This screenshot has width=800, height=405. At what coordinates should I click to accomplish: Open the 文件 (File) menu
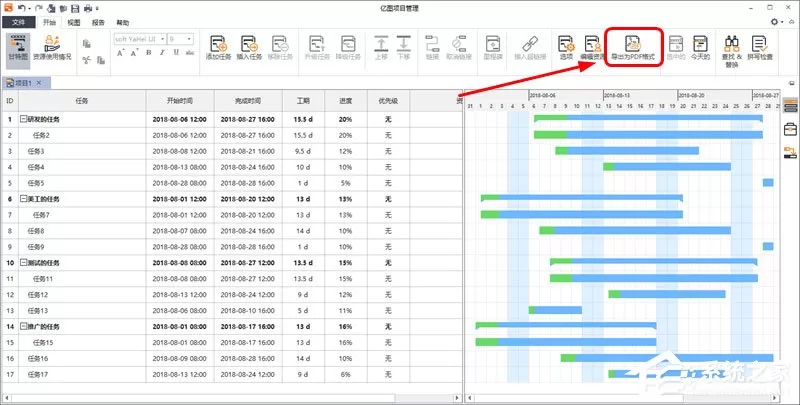[x=18, y=22]
